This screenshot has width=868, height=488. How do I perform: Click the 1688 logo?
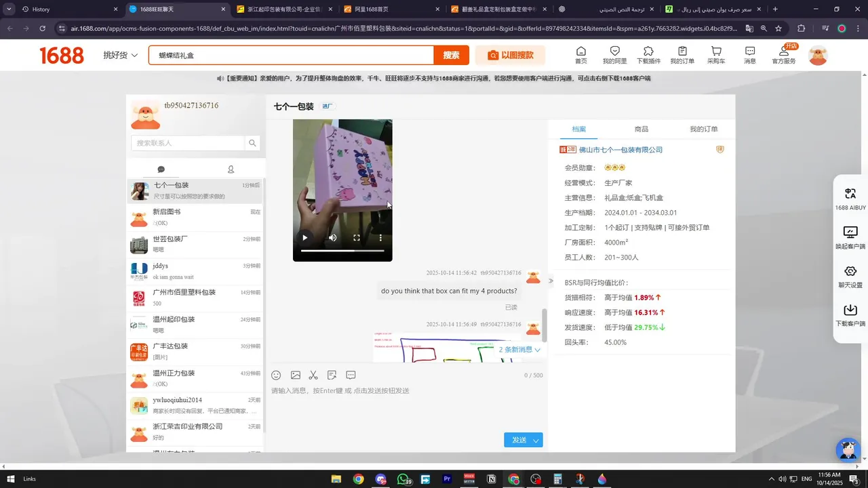click(x=62, y=56)
